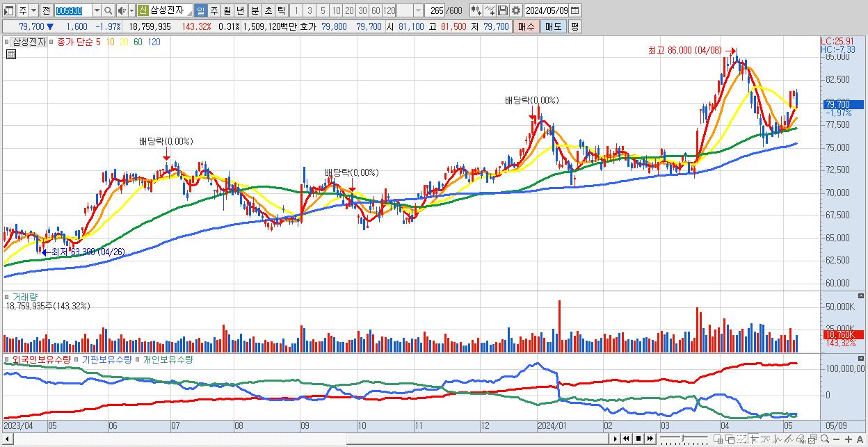Open the calendar date picker icon

[x=574, y=10]
